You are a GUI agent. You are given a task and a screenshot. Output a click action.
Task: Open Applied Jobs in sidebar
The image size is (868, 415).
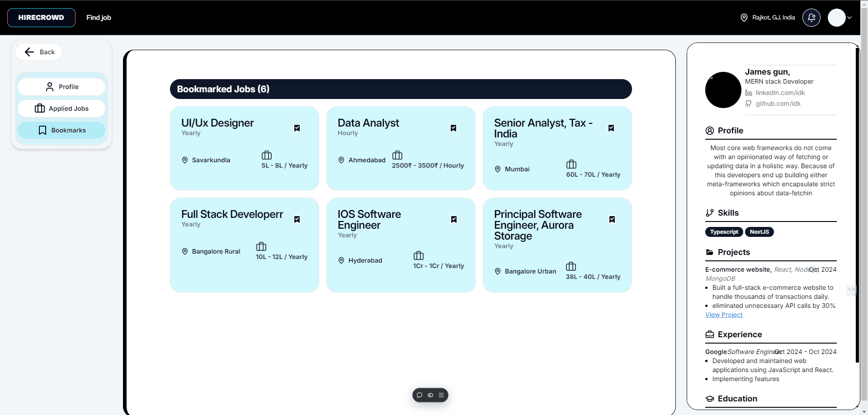[x=61, y=108]
